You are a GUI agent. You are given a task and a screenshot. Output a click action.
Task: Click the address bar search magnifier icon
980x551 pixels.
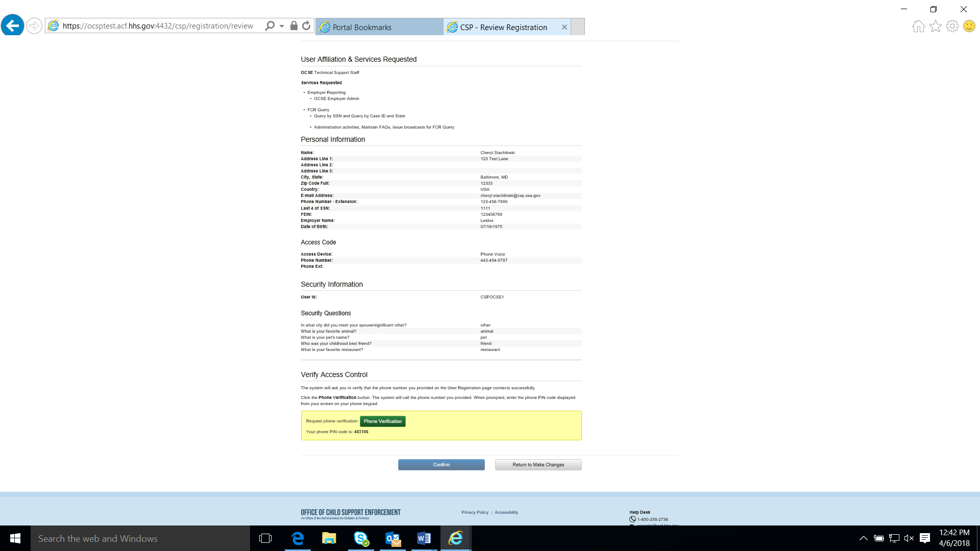click(x=269, y=26)
